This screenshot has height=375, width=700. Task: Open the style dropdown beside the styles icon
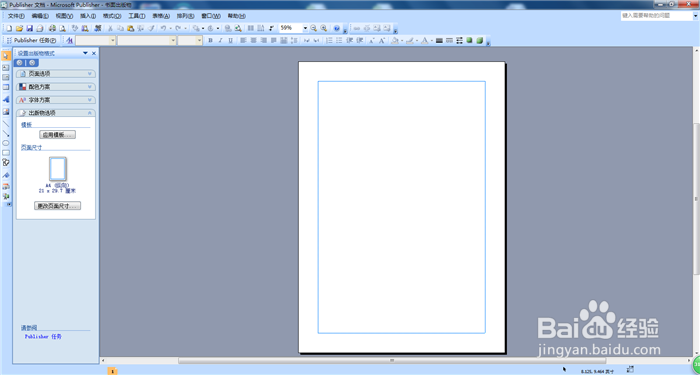112,41
